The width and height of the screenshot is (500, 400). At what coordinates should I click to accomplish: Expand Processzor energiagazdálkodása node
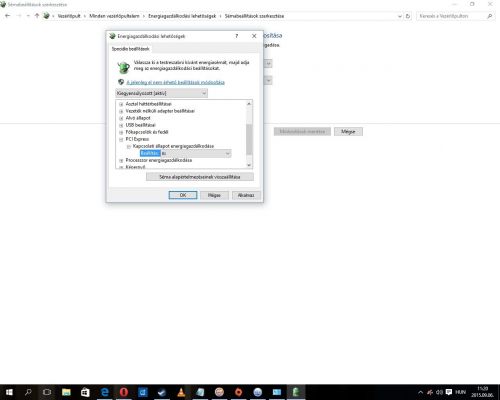point(121,160)
